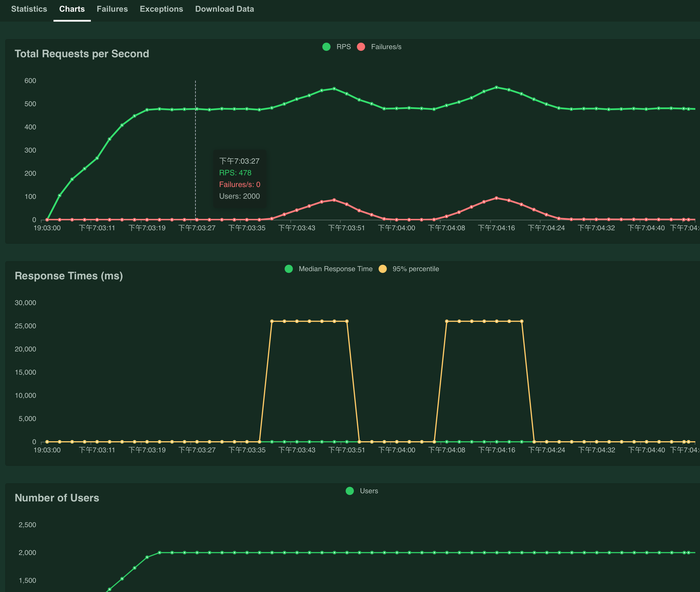700x592 pixels.
Task: Click the Failures/s legend label text
Action: point(386,47)
